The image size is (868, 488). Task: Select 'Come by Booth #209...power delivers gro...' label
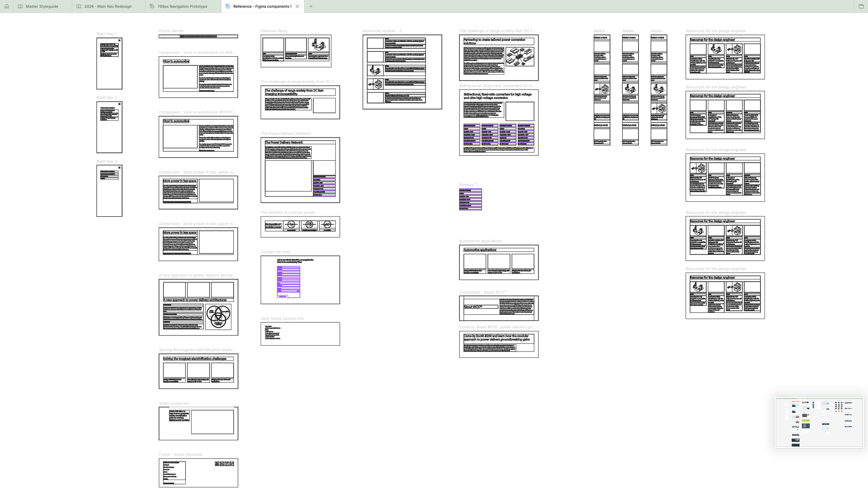(497, 327)
